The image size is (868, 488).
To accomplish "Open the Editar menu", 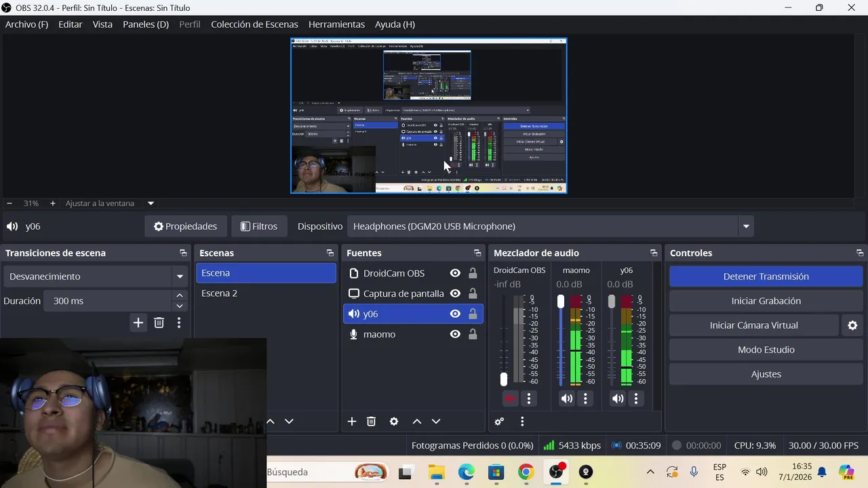I will (71, 24).
